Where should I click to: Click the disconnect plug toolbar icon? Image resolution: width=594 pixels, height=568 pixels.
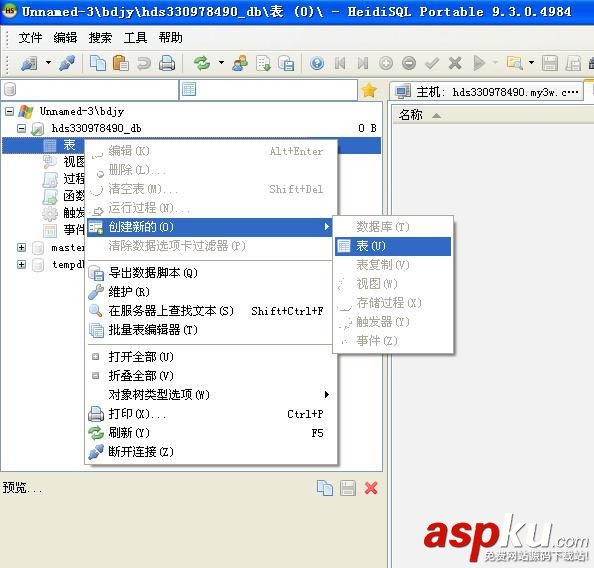click(x=67, y=63)
